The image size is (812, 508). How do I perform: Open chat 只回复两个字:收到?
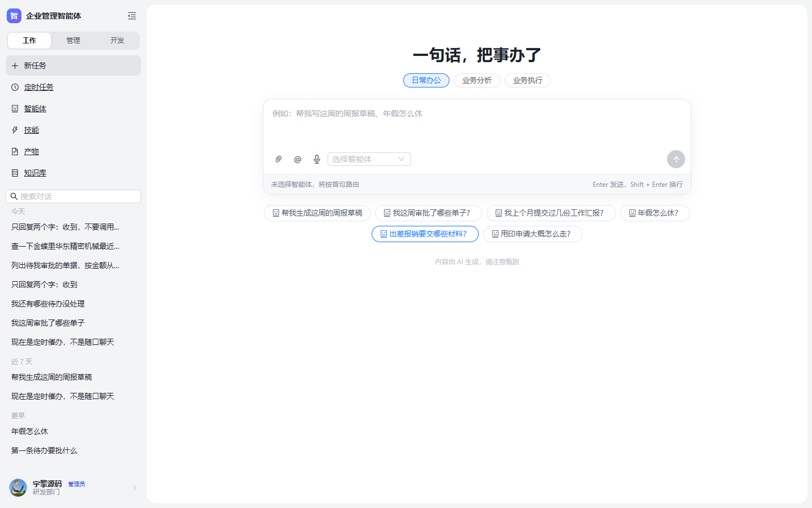pos(73,284)
